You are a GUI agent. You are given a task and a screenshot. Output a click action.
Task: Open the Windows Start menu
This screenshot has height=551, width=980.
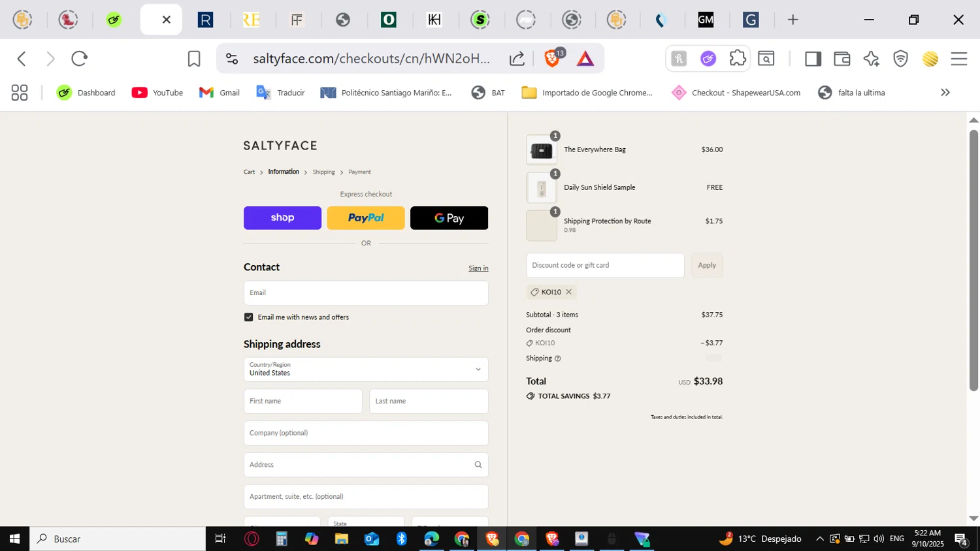tap(14, 539)
